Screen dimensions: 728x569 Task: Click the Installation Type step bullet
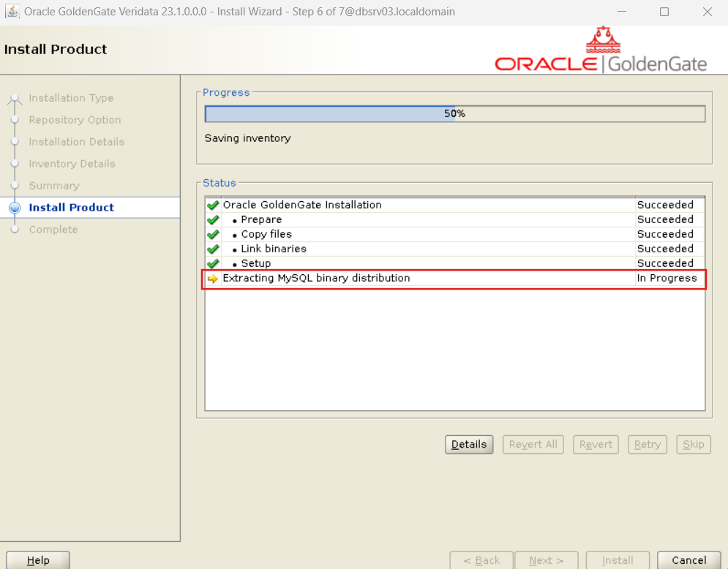(15, 98)
